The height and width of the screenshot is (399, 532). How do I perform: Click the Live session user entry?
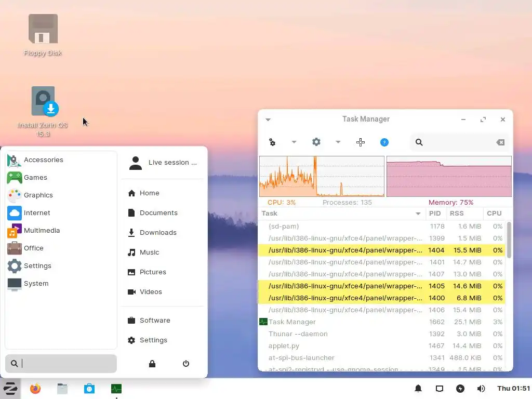(163, 163)
